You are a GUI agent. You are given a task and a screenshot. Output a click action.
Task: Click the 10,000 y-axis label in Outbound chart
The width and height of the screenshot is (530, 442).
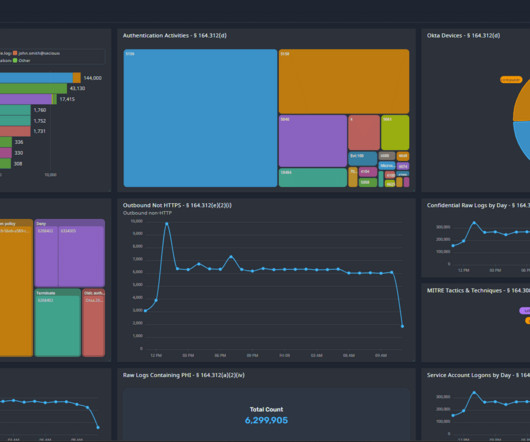click(x=137, y=221)
